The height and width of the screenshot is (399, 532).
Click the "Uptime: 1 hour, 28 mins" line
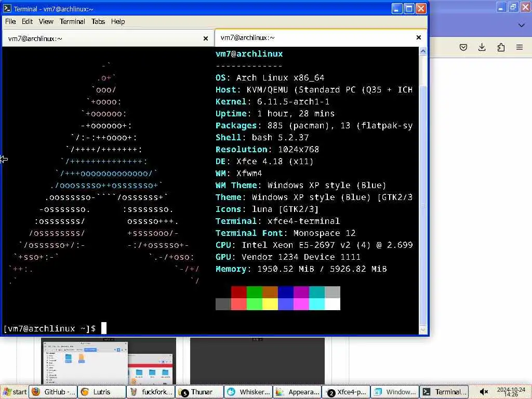275,113
